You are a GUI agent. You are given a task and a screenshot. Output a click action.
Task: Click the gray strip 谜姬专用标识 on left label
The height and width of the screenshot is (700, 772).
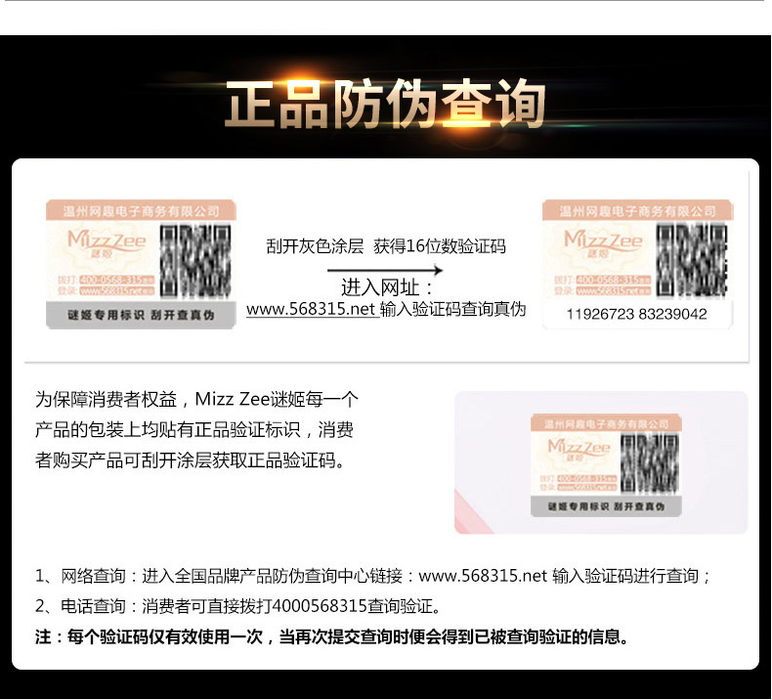tap(141, 315)
